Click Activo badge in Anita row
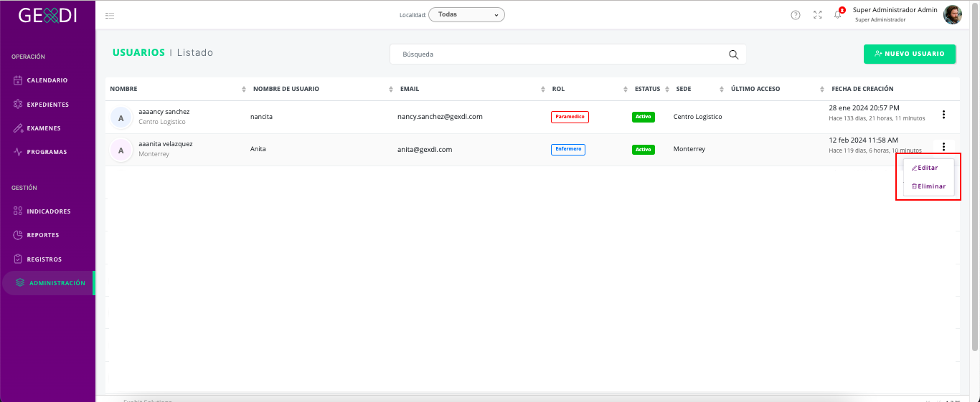This screenshot has height=402, width=980. (644, 150)
